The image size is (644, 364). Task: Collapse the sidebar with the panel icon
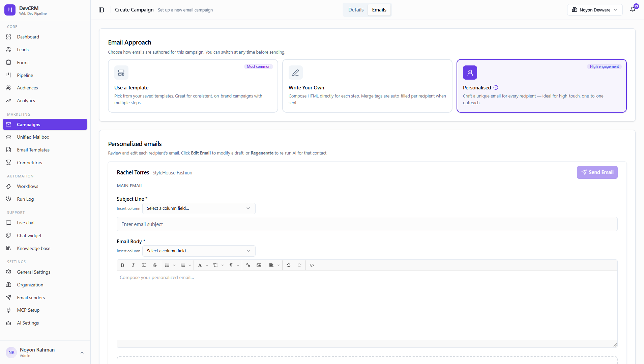101,10
